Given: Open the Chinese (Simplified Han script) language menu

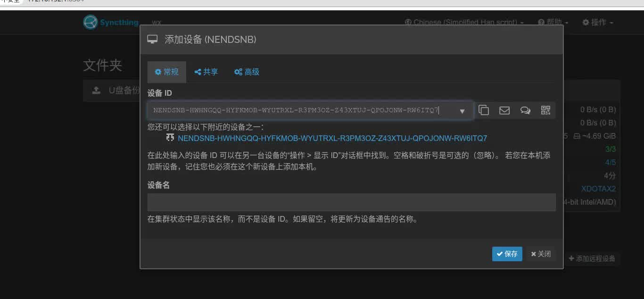Looking at the screenshot, I should (463, 22).
